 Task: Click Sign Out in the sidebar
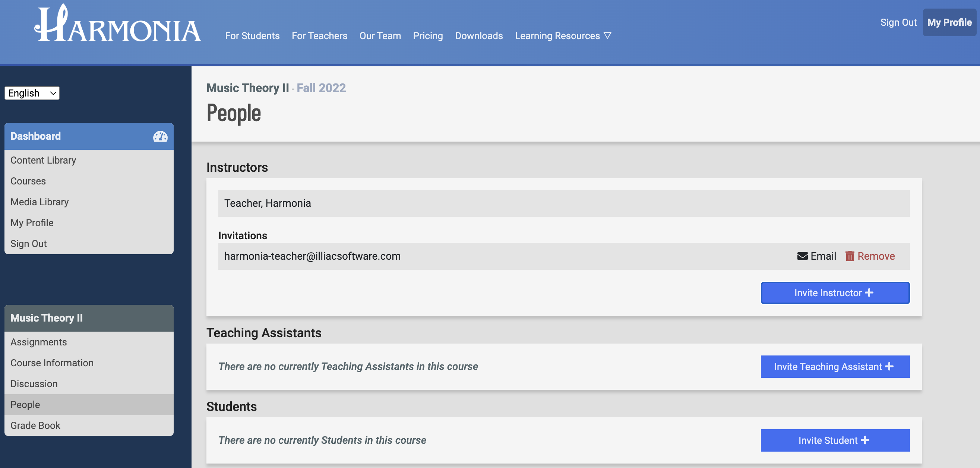[89, 244]
